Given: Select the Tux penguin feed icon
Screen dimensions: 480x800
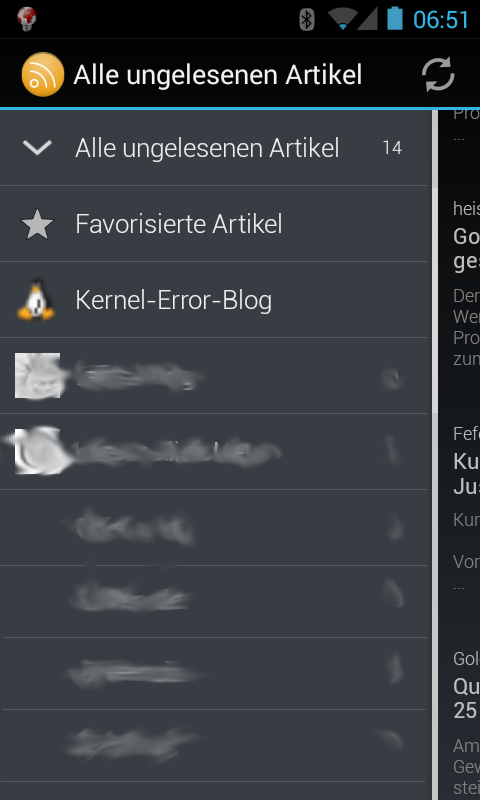Looking at the screenshot, I should pos(36,300).
